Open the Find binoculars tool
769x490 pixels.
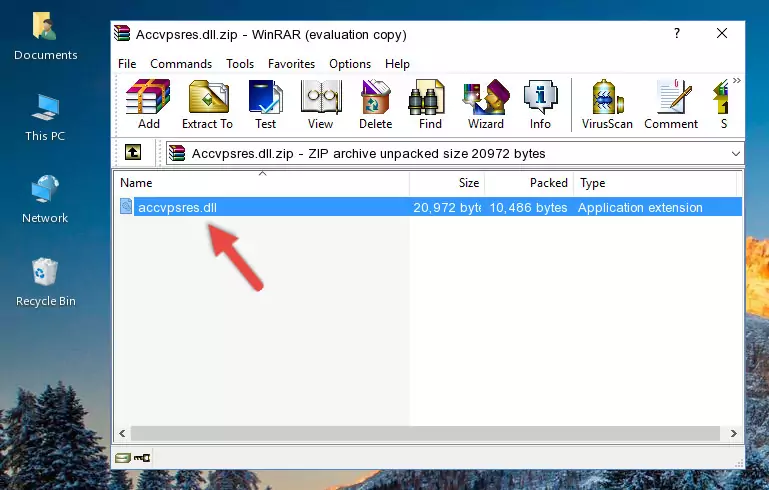(x=430, y=104)
